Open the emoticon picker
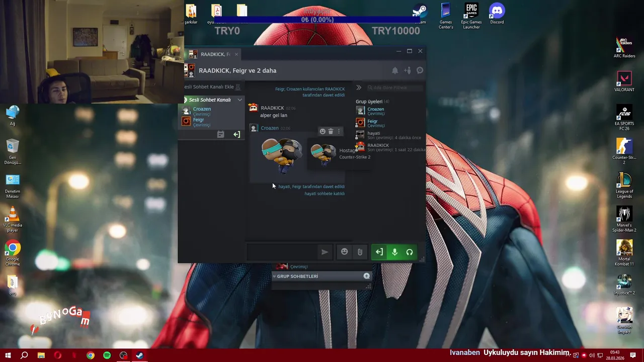Image resolution: width=644 pixels, height=362 pixels. tap(344, 252)
